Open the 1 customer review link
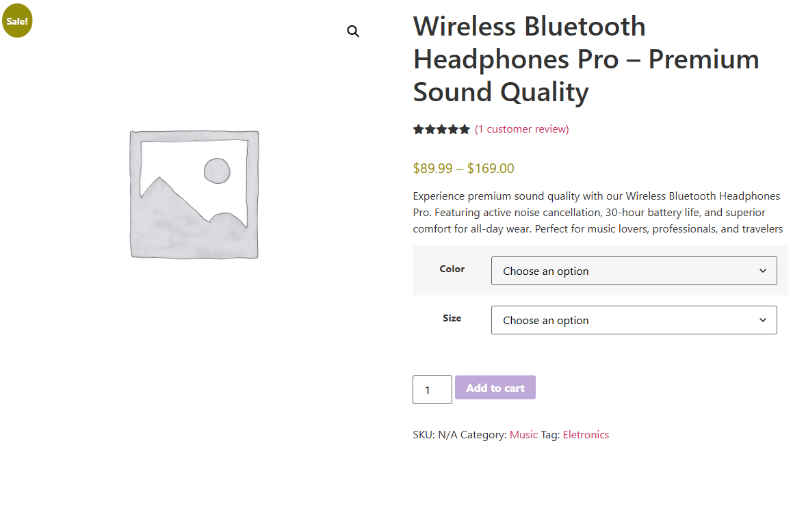Screen dimensions: 793x532 pos(522,129)
